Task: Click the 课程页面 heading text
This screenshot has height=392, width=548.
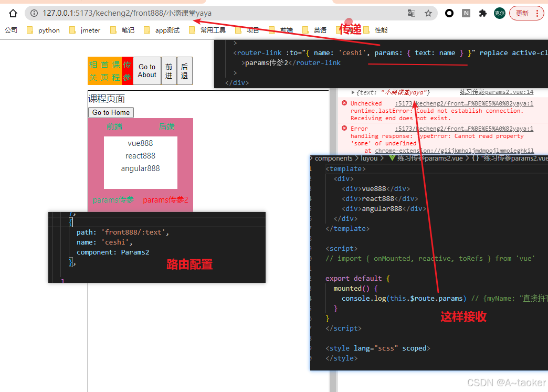Action: (x=106, y=99)
